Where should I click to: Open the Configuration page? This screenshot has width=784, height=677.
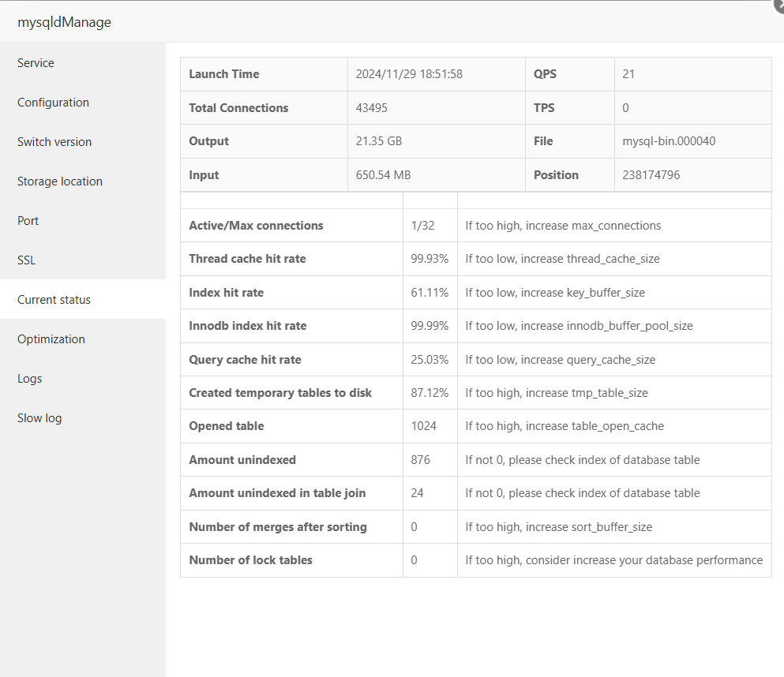(x=53, y=102)
